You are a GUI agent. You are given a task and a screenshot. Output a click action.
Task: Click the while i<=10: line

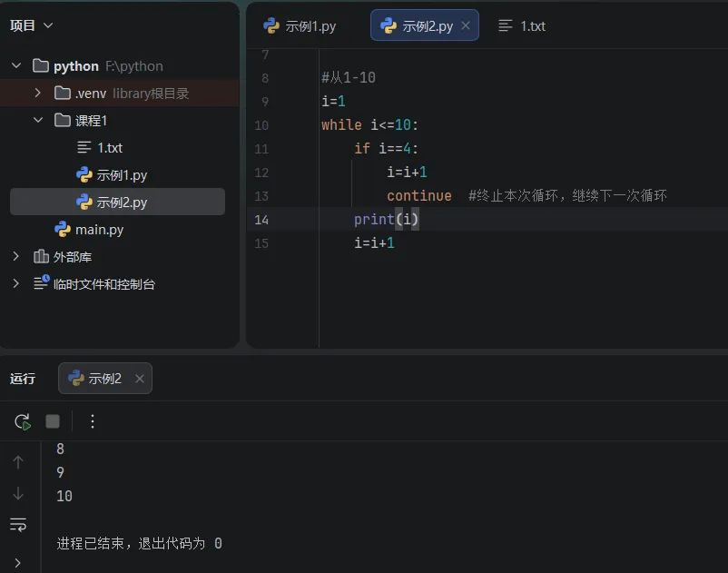(370, 125)
